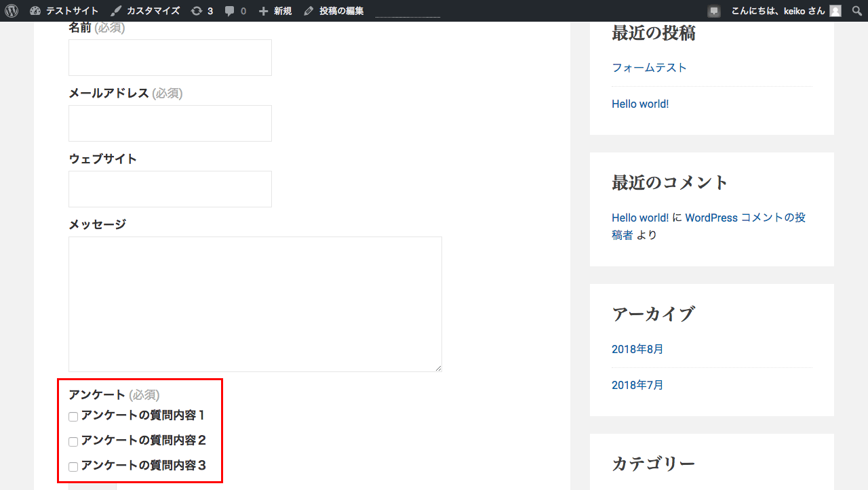Image resolution: width=868 pixels, height=490 pixels.
Task: Click the アーカイブ widget heading
Action: (654, 314)
